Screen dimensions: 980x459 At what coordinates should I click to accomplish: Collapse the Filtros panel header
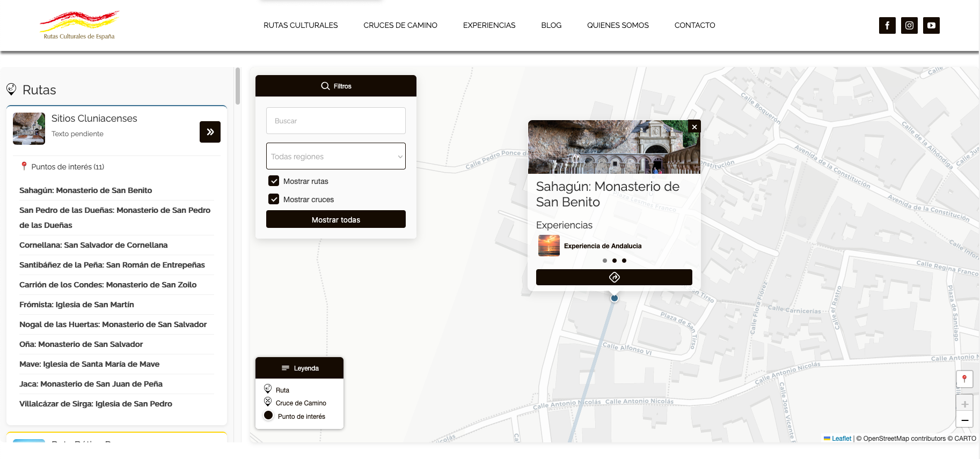tap(336, 86)
